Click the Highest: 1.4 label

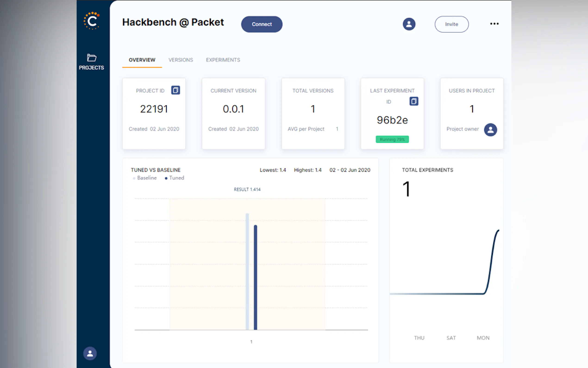tap(308, 170)
